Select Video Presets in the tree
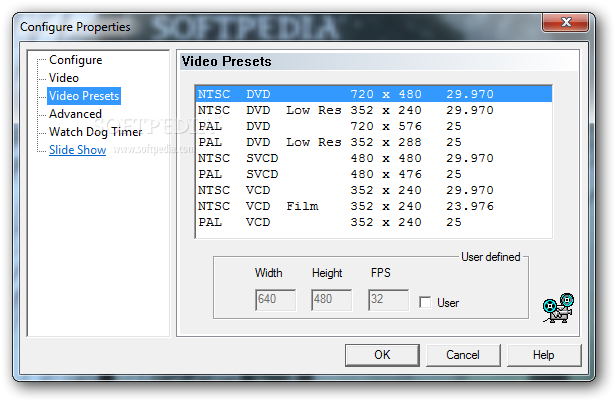 point(84,96)
